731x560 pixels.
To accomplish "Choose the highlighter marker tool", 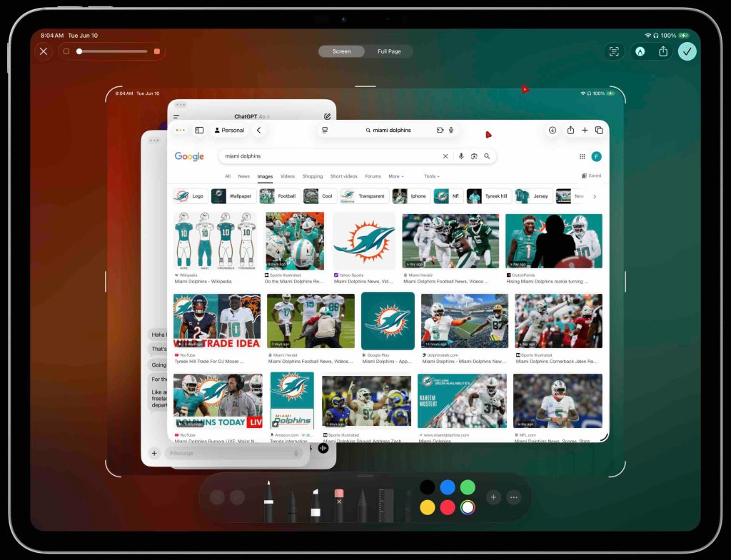I will tap(315, 503).
